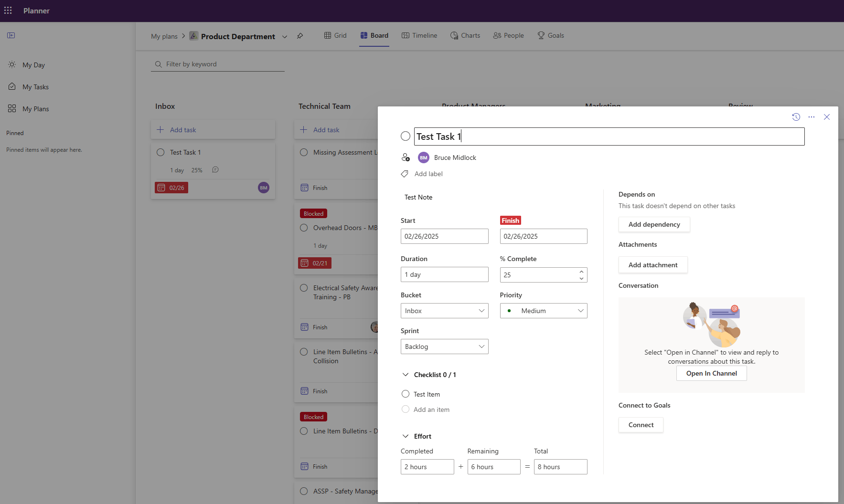Switch to the Timeline tab

pos(419,35)
